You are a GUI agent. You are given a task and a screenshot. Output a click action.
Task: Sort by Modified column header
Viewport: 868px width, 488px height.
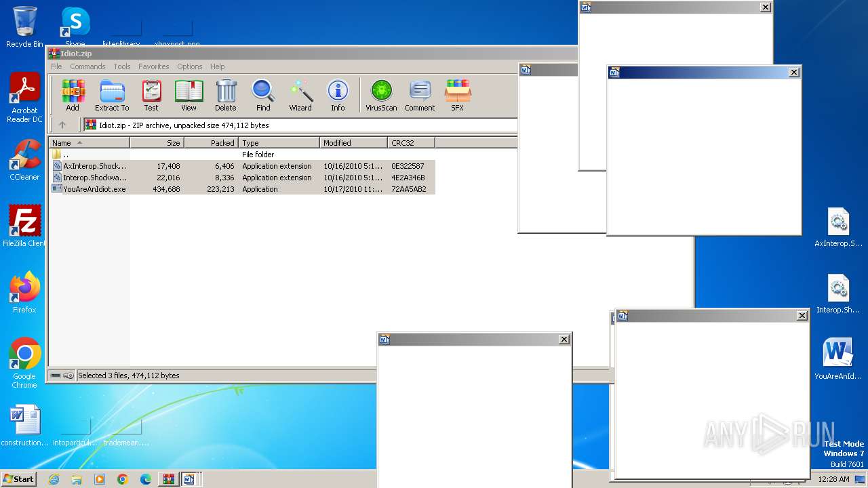point(353,143)
